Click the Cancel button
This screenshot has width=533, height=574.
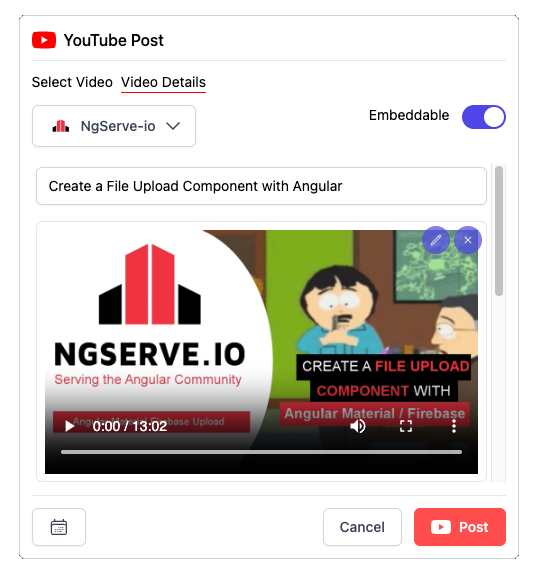[x=362, y=527]
